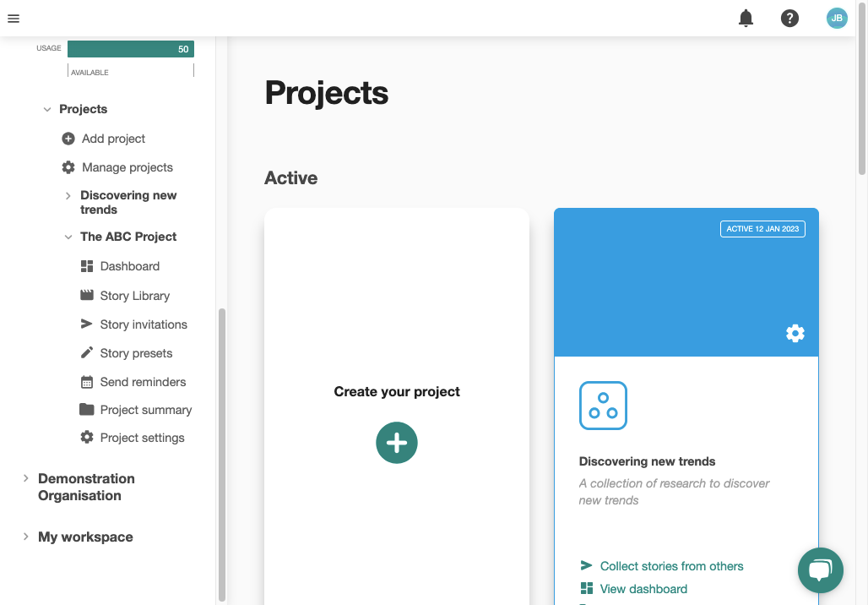This screenshot has height=605, width=868.
Task: Open Story Library in sidebar
Action: point(135,296)
